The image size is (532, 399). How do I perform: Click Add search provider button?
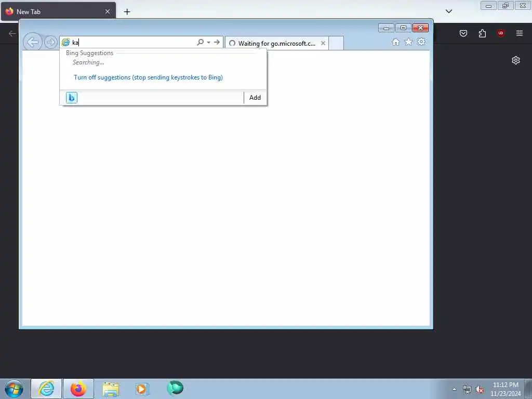[x=255, y=98]
